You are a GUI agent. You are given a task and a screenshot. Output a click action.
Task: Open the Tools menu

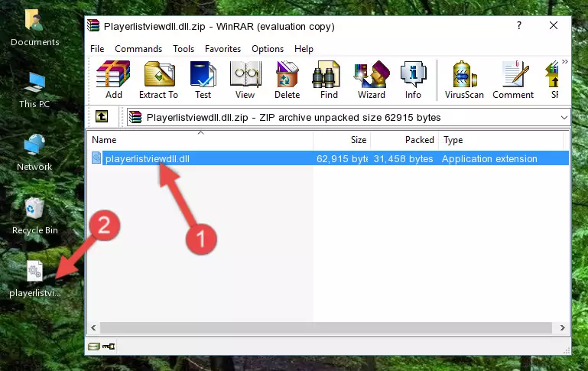click(184, 49)
